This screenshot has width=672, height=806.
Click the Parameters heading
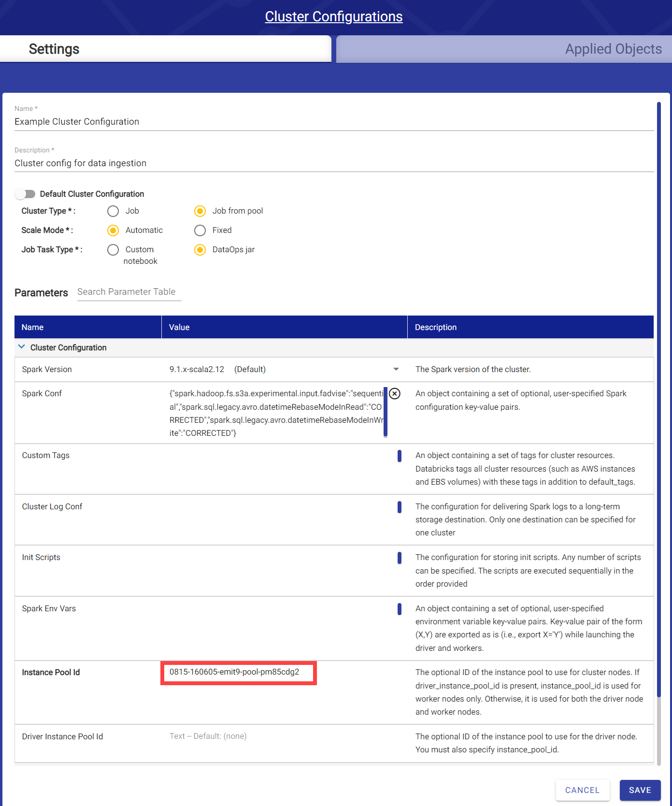pyautogui.click(x=41, y=293)
